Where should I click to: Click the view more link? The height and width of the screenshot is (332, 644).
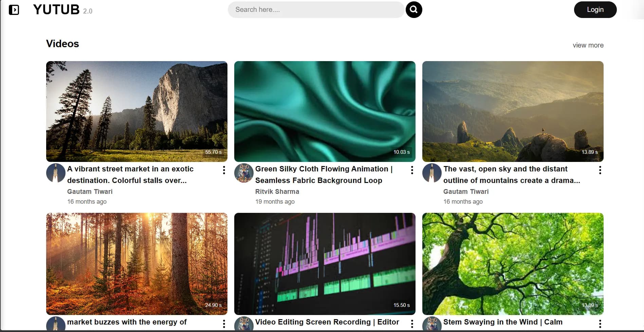coord(588,45)
